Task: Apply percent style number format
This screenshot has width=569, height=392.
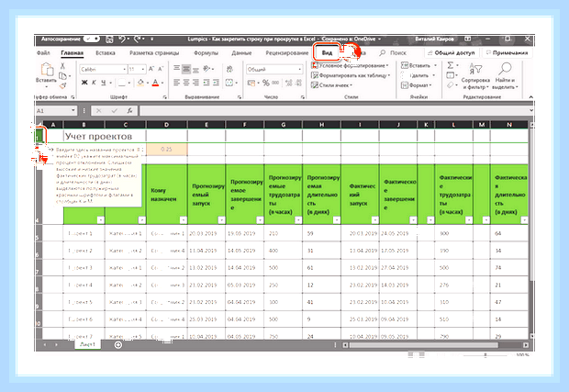Action: [x=266, y=83]
